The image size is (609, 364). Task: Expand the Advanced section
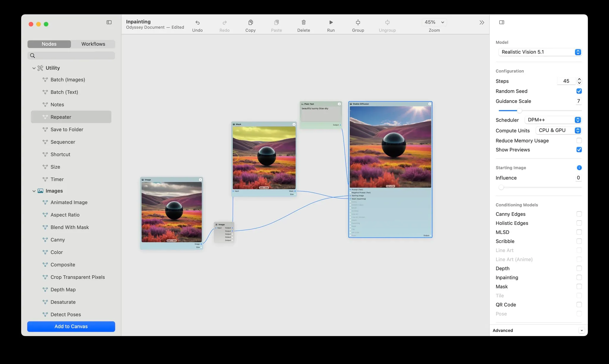(x=582, y=330)
